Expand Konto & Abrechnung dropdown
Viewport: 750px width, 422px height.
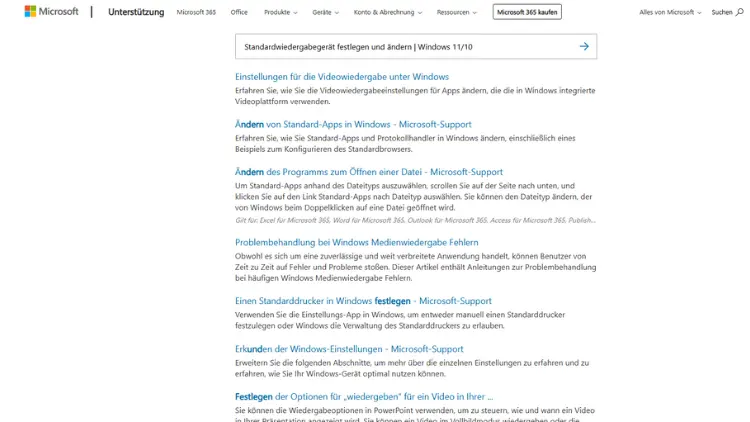click(x=388, y=12)
